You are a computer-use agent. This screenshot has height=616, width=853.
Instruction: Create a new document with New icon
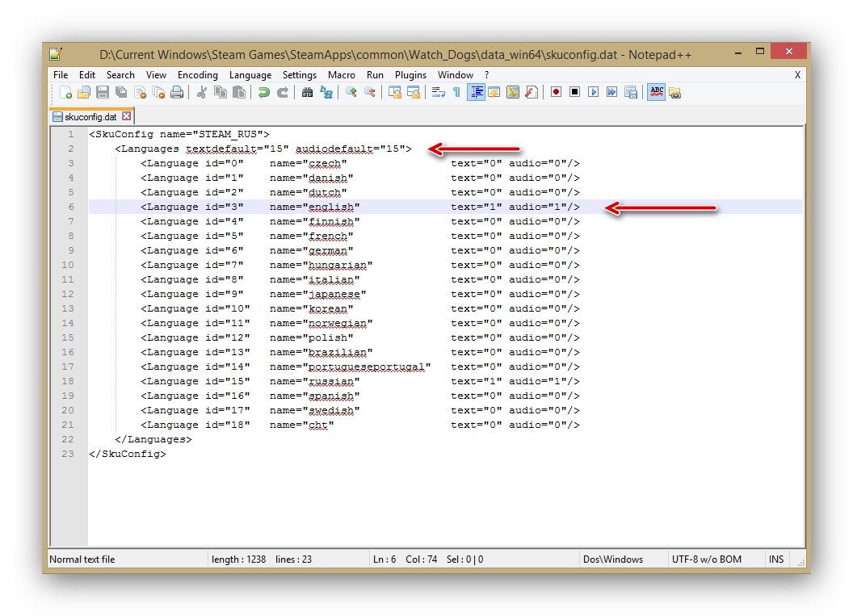pos(65,93)
